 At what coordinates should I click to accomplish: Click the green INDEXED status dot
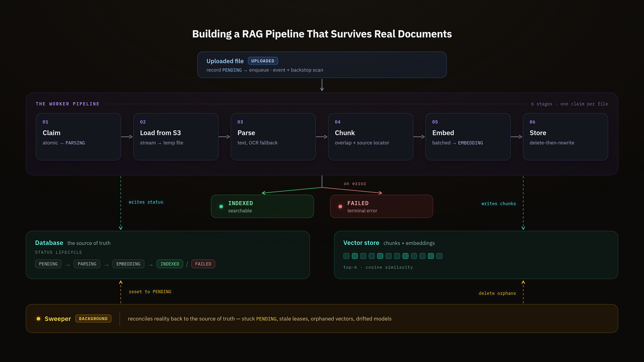pos(221,206)
